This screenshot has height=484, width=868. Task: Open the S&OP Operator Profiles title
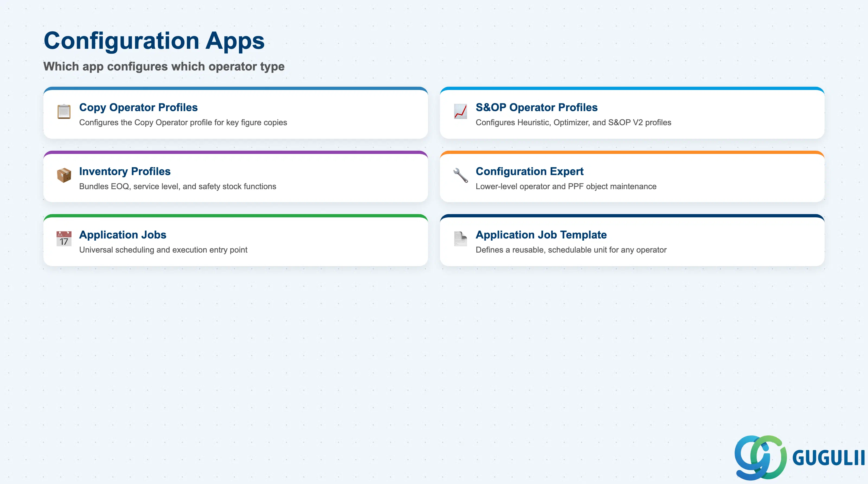coord(537,107)
